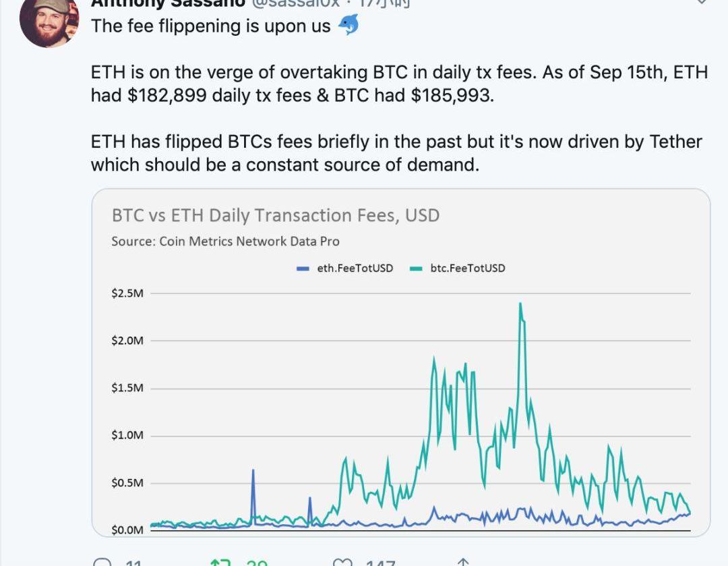Like the tweet with the heart icon

click(343, 562)
